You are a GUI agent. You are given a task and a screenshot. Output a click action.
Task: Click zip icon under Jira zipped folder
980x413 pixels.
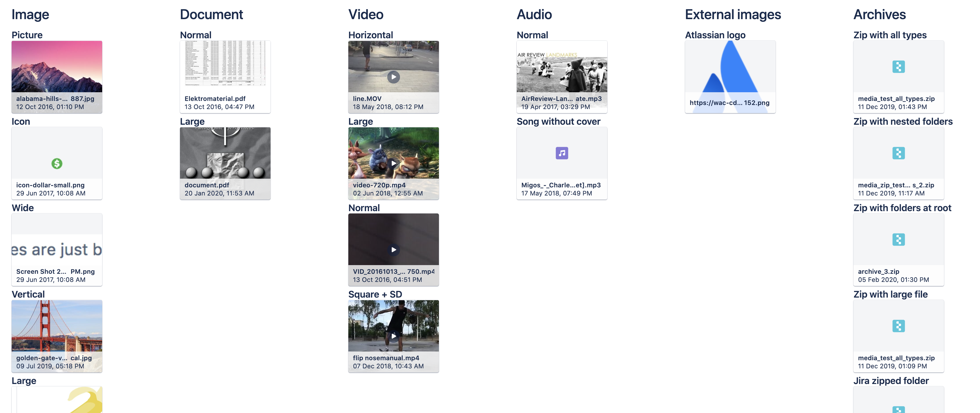click(898, 410)
